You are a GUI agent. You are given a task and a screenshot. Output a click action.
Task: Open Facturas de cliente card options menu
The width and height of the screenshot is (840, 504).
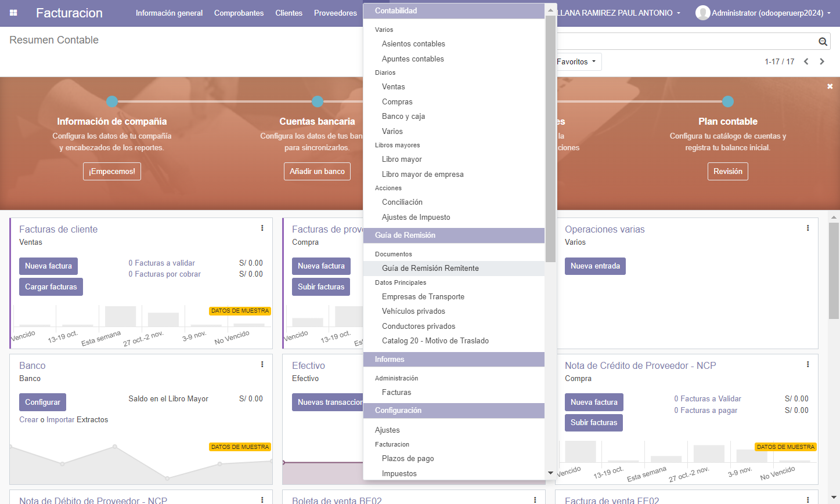click(262, 228)
